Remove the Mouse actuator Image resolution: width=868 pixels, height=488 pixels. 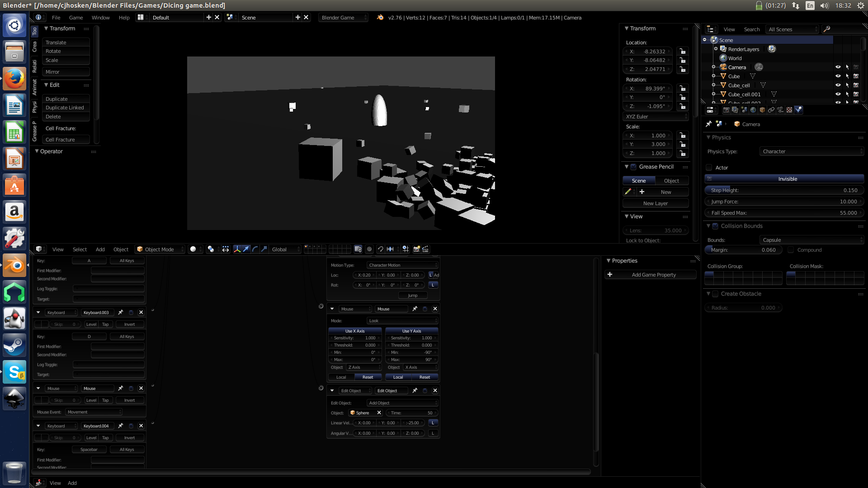coord(435,309)
